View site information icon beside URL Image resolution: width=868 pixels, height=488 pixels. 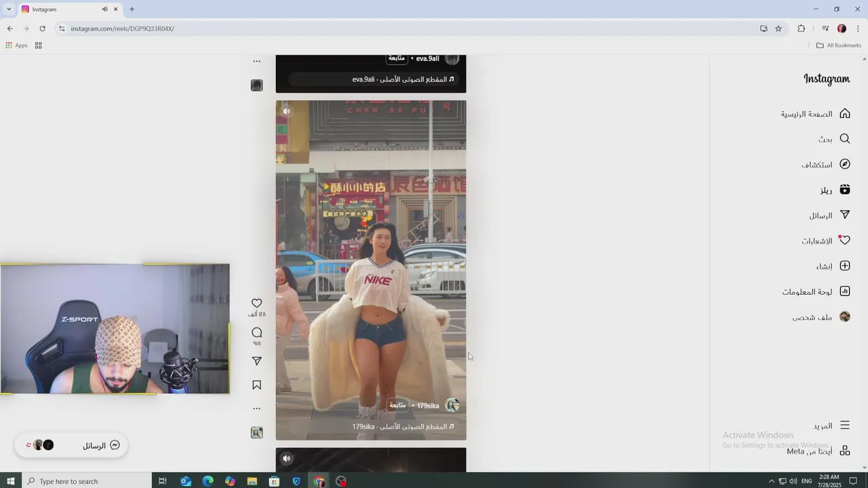(x=62, y=28)
